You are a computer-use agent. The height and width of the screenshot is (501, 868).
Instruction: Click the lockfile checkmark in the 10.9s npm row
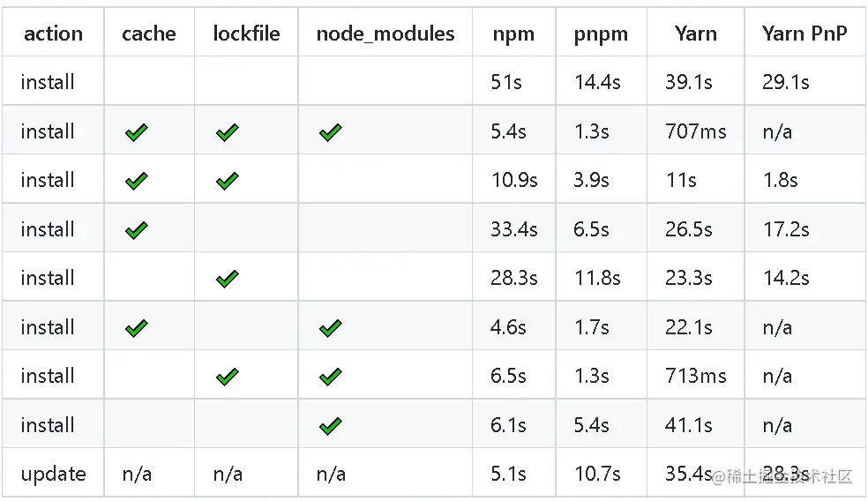point(227,181)
